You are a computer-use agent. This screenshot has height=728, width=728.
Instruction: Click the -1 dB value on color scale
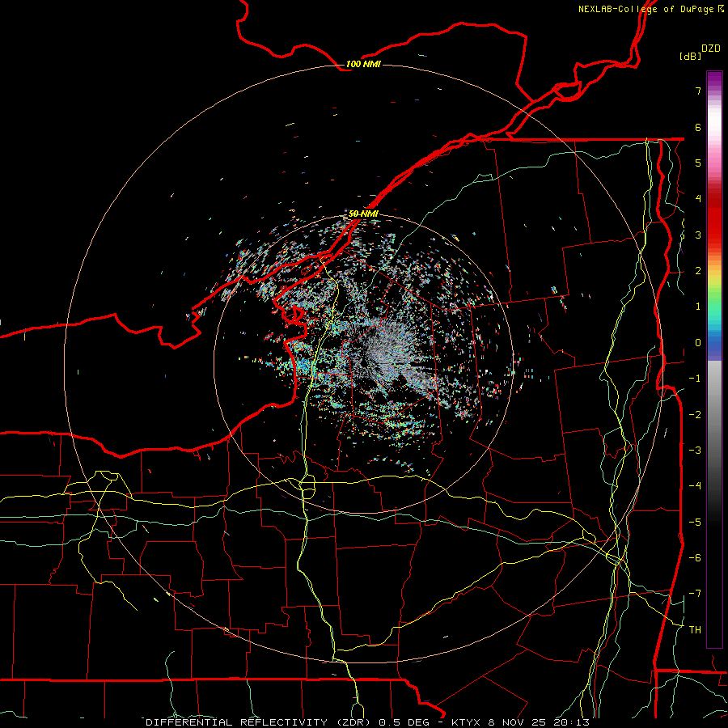(695, 379)
